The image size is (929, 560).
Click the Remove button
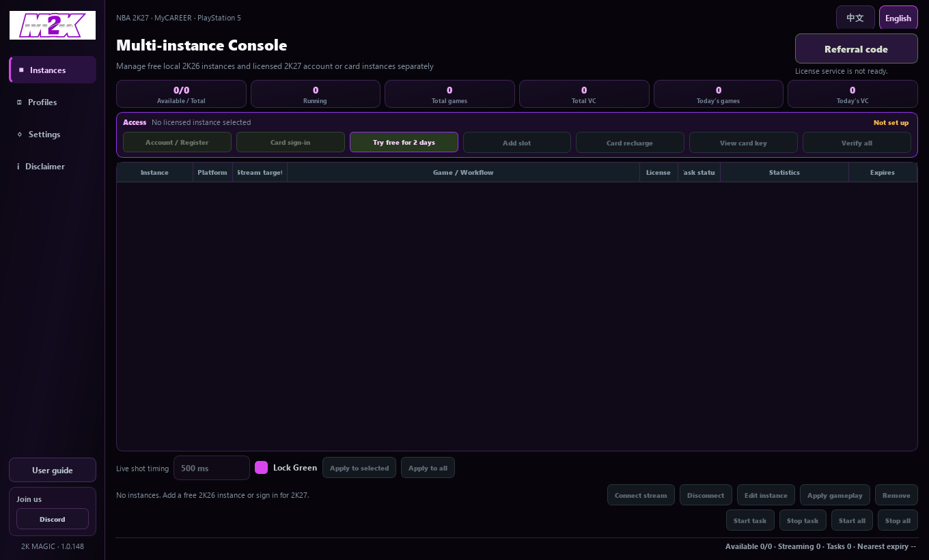896,495
